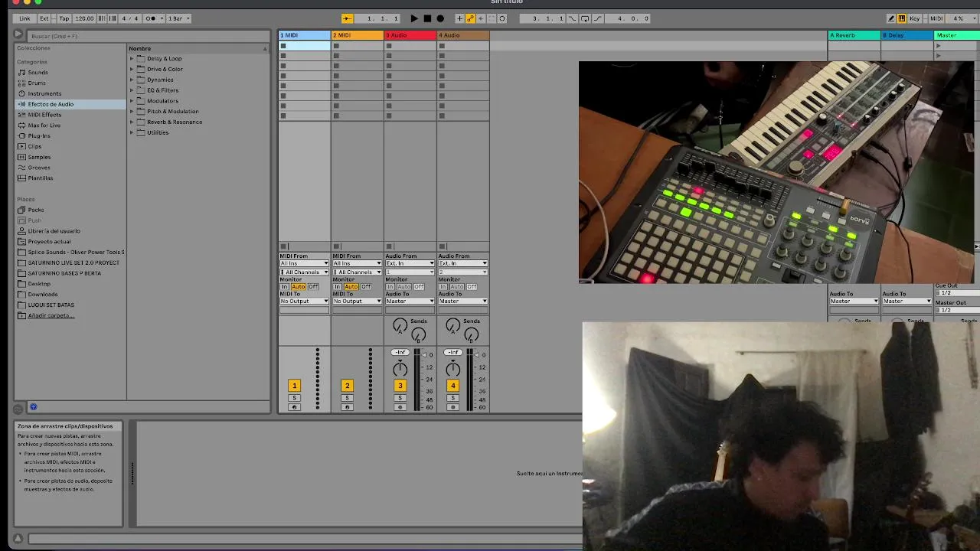Open the 1 Bar quantization dropdown

tap(179, 18)
